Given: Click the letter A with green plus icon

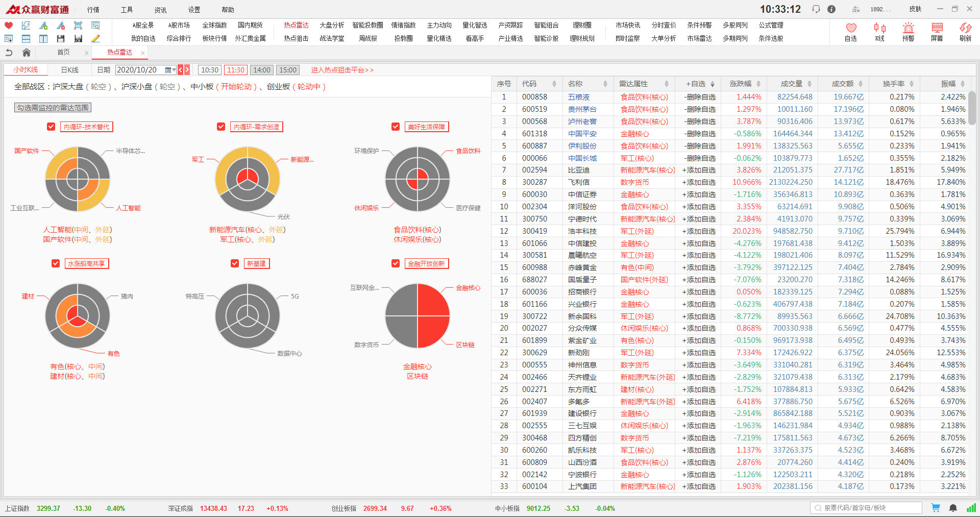Looking at the screenshot, I should coord(43,26).
